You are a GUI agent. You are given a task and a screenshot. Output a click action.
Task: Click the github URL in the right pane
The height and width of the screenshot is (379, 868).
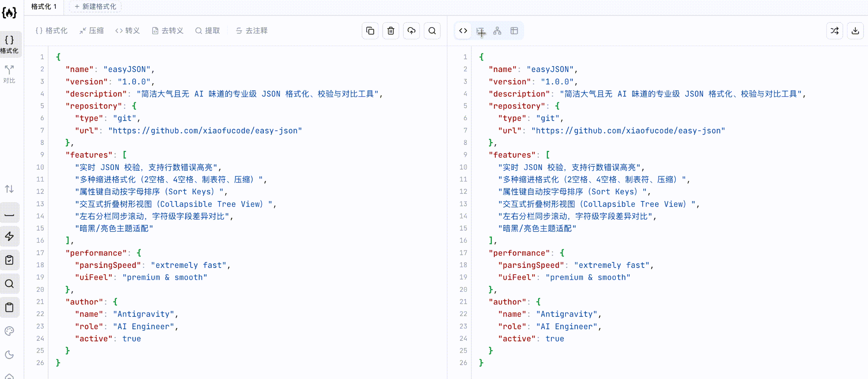(x=628, y=131)
